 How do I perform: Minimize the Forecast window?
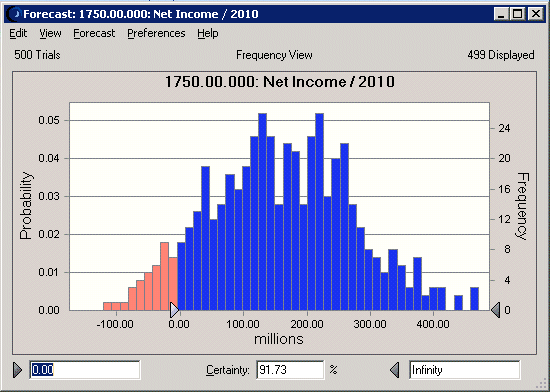502,14
